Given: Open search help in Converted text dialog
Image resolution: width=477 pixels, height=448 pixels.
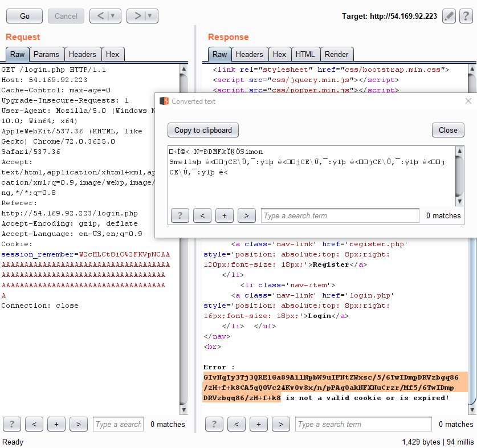Looking at the screenshot, I should 180,216.
